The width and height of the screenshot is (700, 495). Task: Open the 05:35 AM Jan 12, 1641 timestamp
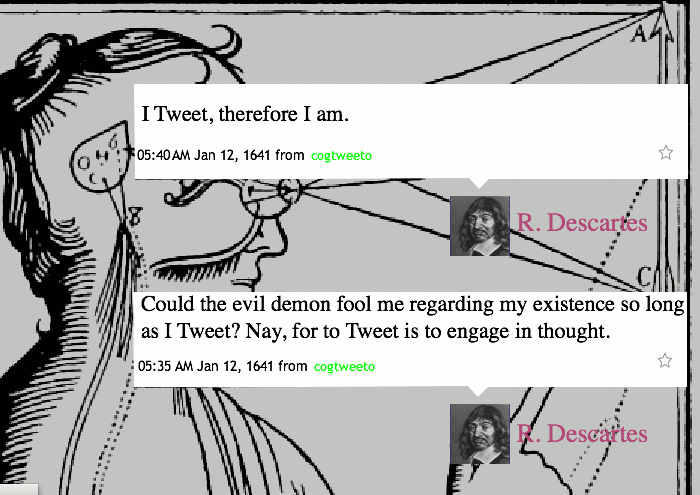click(205, 366)
